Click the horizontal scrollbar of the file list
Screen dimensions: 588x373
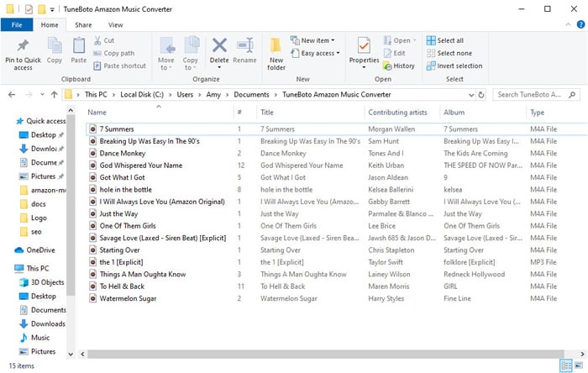pos(326,354)
